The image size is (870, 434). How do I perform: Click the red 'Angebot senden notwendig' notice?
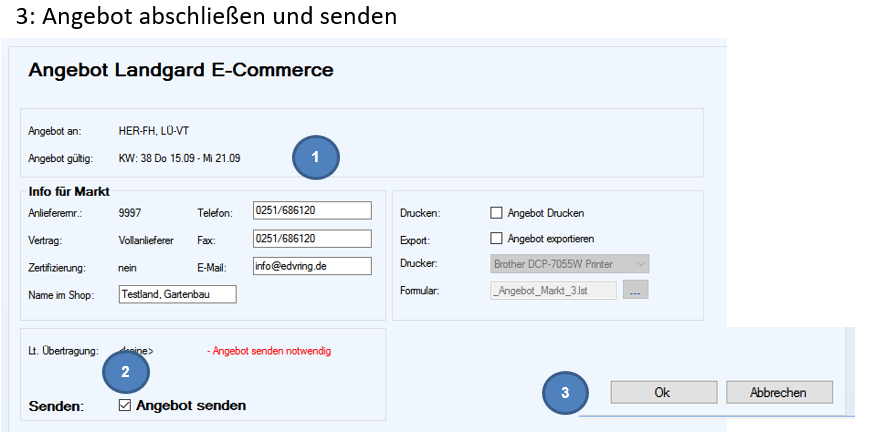[x=268, y=351]
